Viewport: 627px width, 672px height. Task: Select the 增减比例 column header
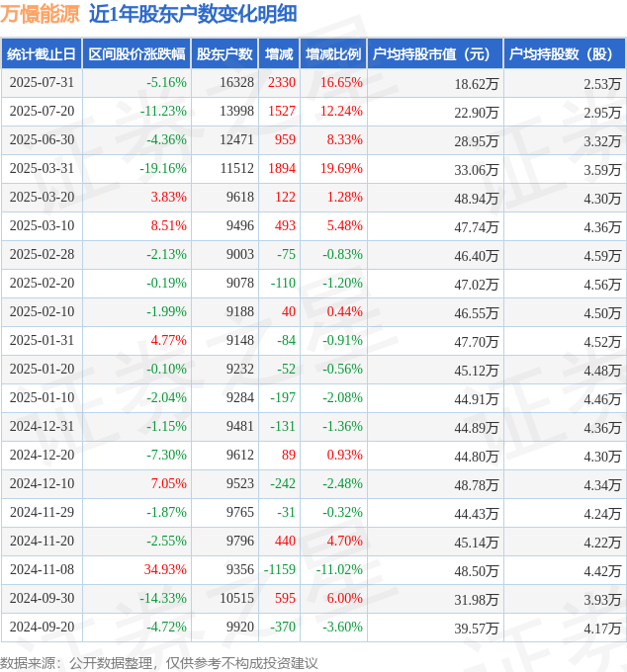(x=333, y=54)
